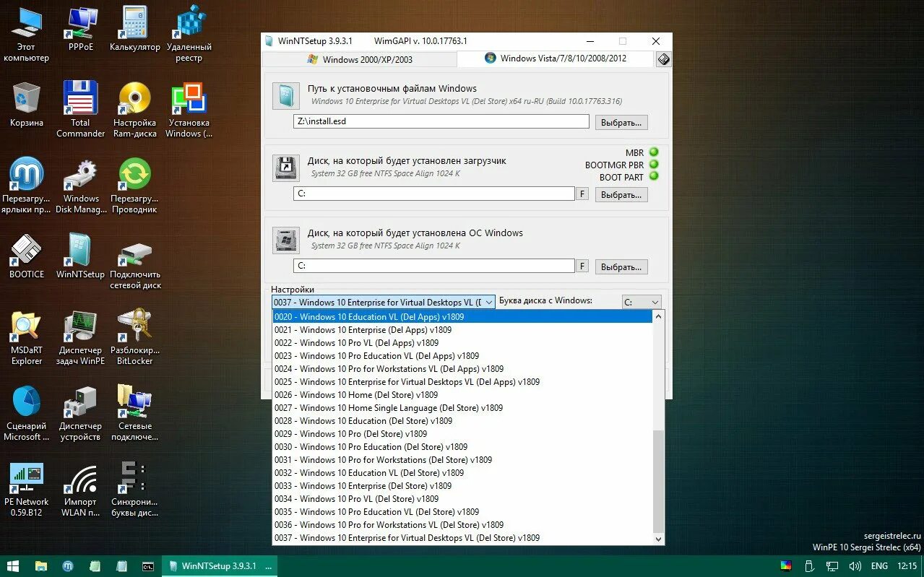Launch PE Network 0.59.B12 shortcut
This screenshot has width=924, height=577.
(27, 489)
